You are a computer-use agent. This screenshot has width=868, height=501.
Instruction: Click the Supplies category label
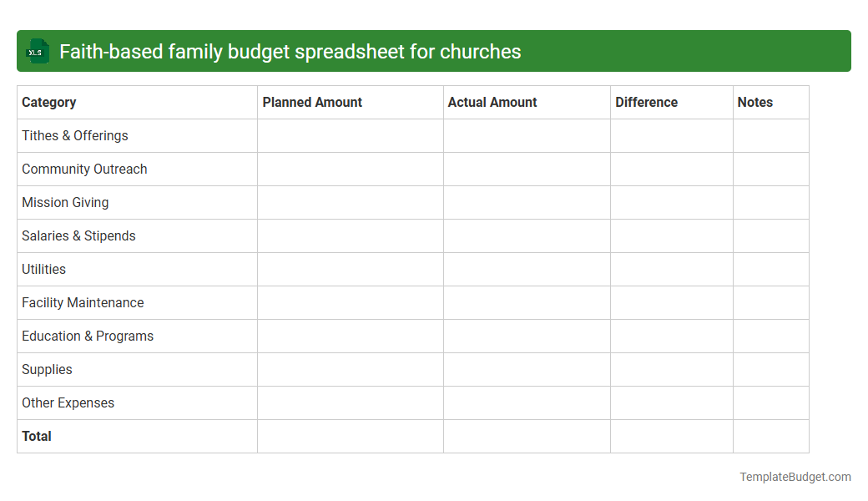point(47,369)
